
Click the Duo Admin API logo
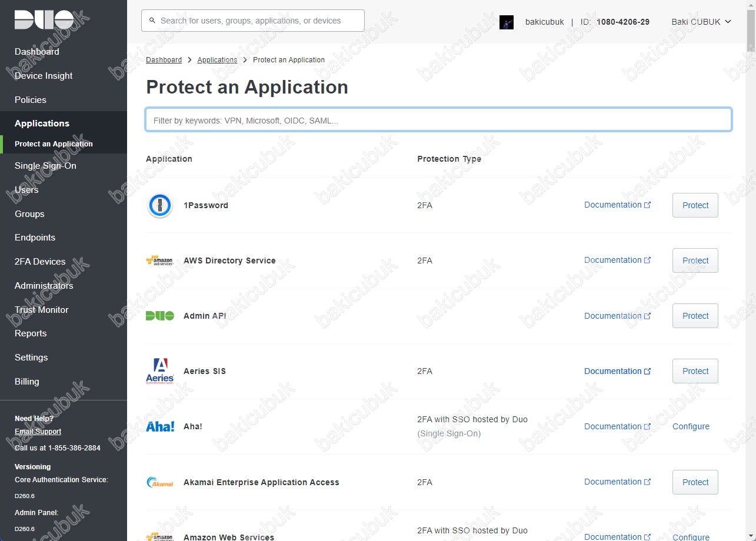pyautogui.click(x=159, y=316)
